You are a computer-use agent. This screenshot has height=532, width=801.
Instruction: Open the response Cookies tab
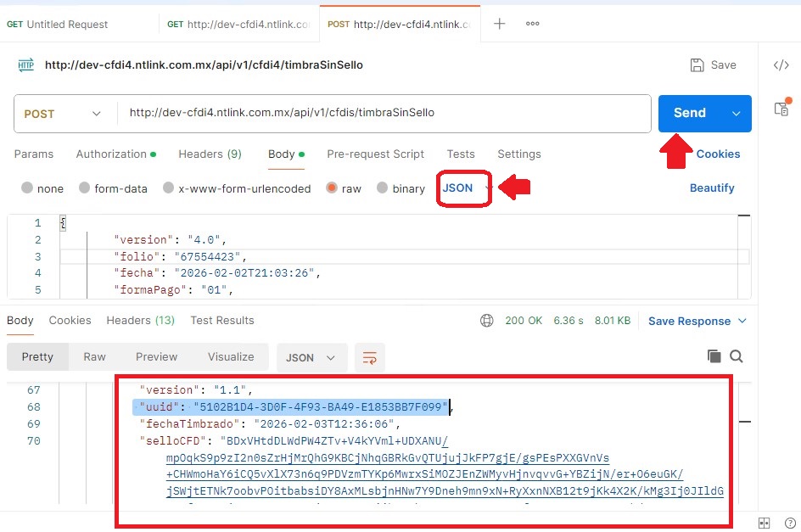click(70, 321)
